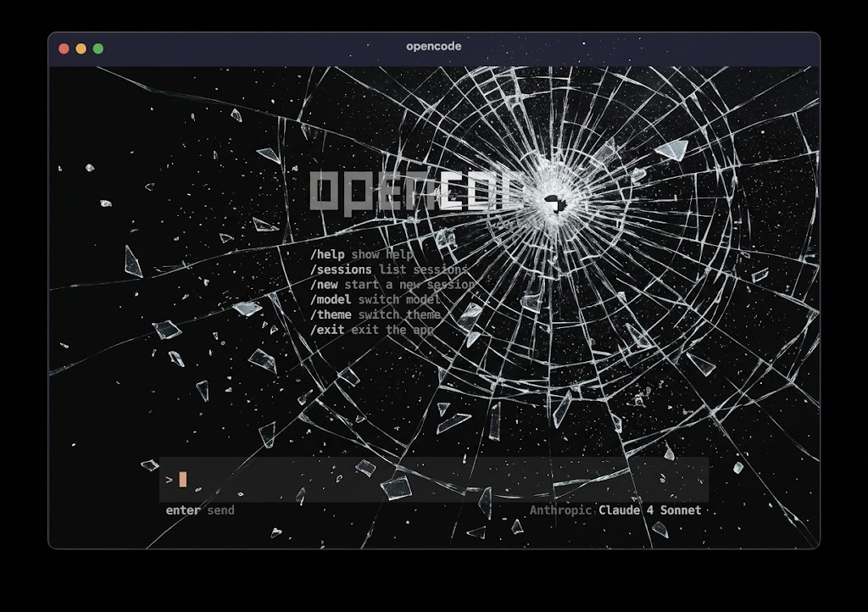Click the prompt input field
The width and height of the screenshot is (868, 612).
(434, 479)
